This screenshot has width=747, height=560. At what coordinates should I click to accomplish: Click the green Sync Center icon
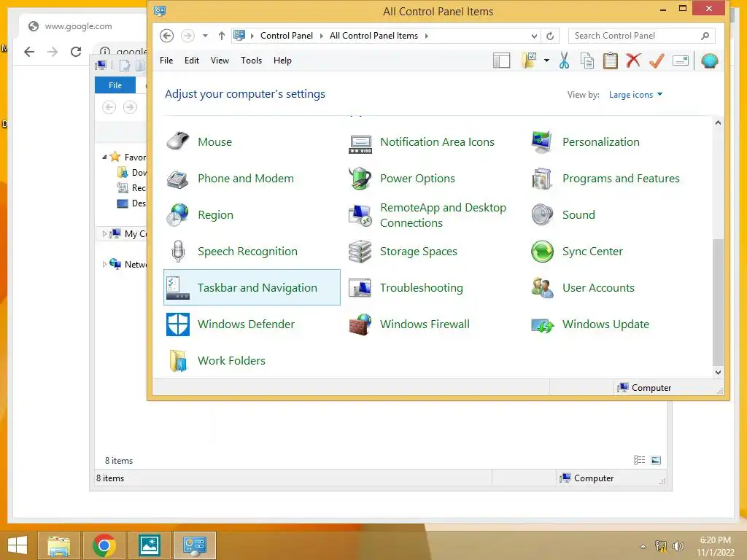point(542,252)
